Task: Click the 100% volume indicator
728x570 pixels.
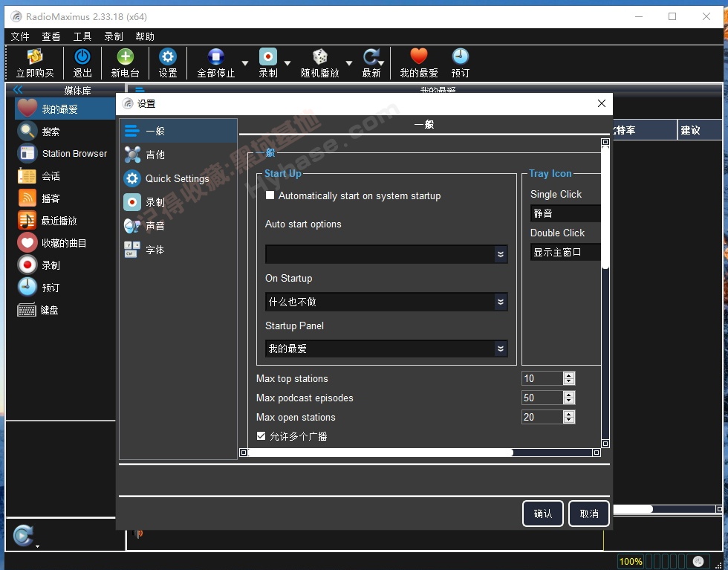Action: pyautogui.click(x=631, y=562)
